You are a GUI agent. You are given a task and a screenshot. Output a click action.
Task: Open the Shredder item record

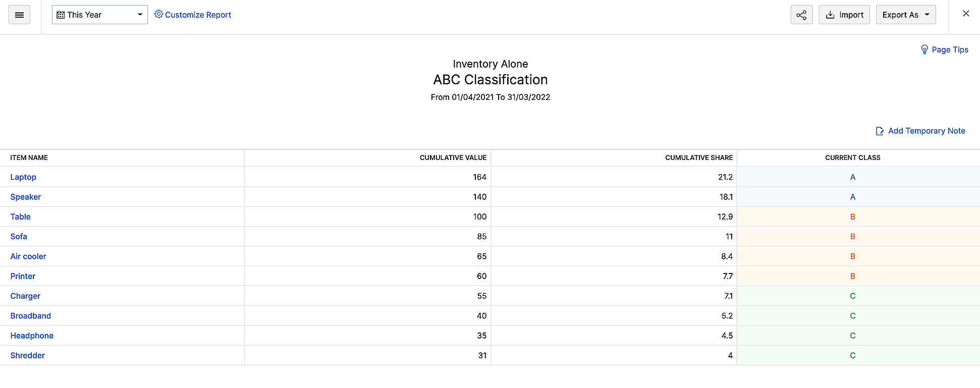click(x=28, y=355)
